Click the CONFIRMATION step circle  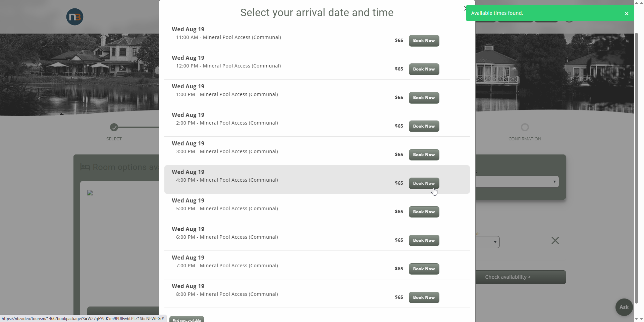click(525, 127)
